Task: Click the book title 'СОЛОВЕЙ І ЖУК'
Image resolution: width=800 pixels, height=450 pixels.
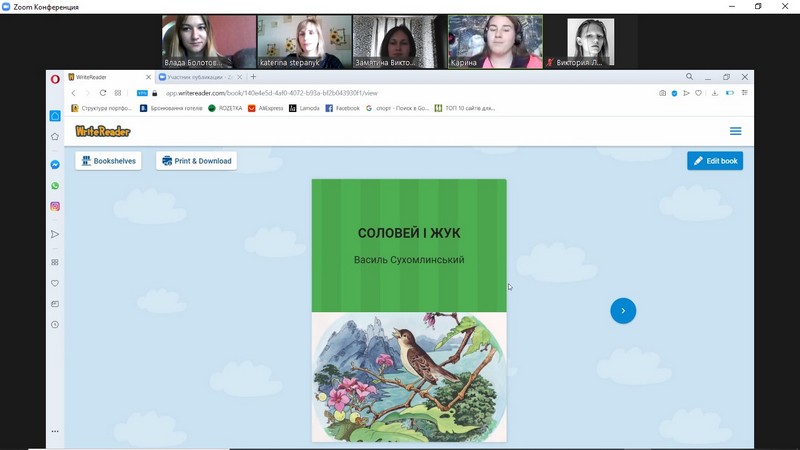Action: (409, 233)
